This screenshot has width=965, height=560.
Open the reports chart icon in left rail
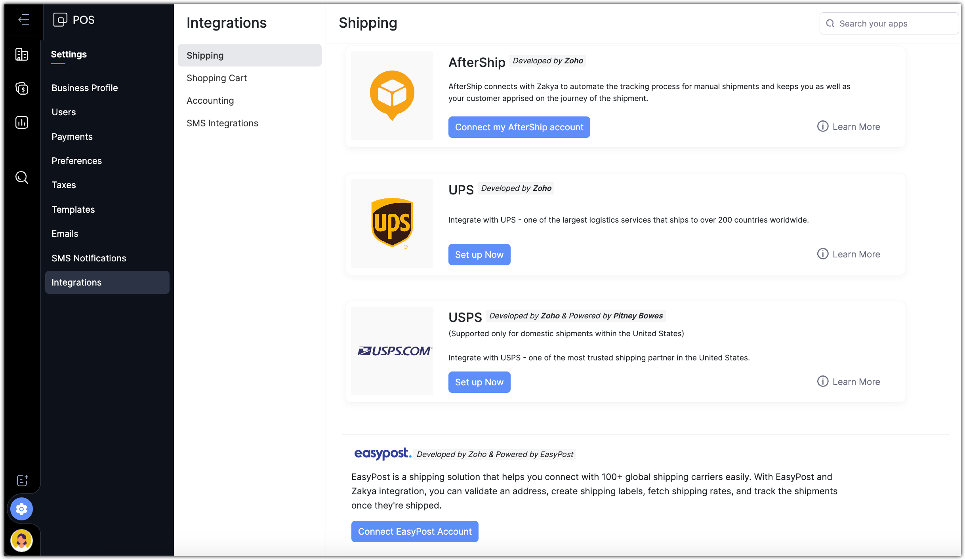tap(22, 122)
